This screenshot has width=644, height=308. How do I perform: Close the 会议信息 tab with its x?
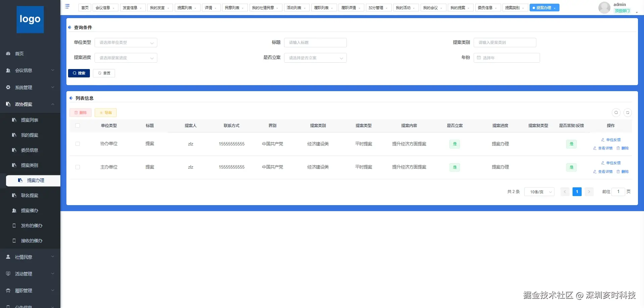[113, 8]
